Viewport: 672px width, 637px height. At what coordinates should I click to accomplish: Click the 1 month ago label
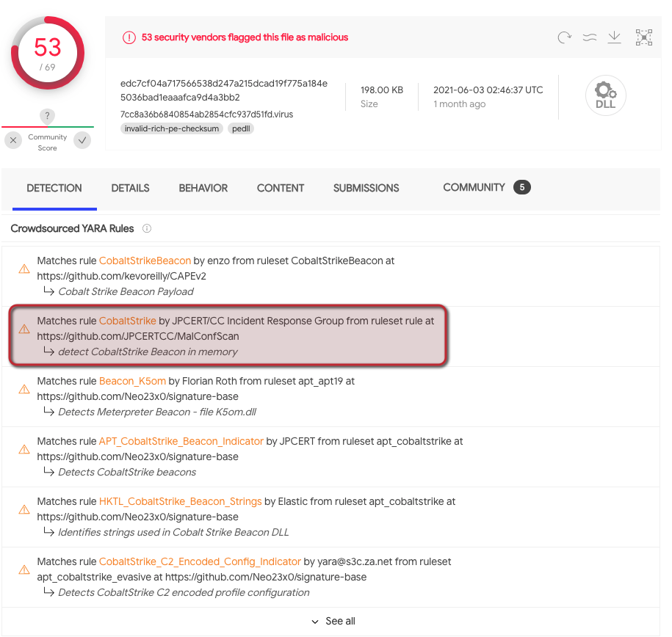pos(460,104)
